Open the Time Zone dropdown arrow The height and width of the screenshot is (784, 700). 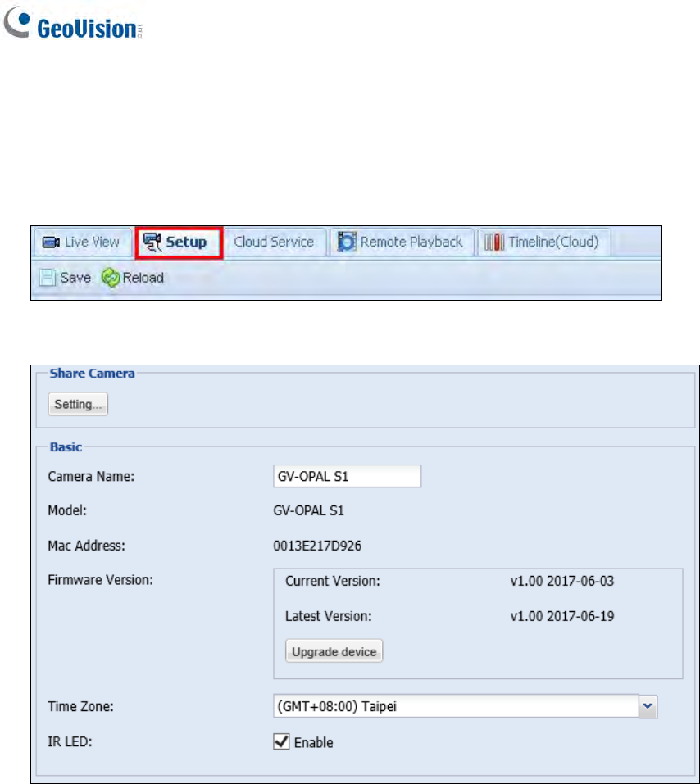[x=648, y=706]
